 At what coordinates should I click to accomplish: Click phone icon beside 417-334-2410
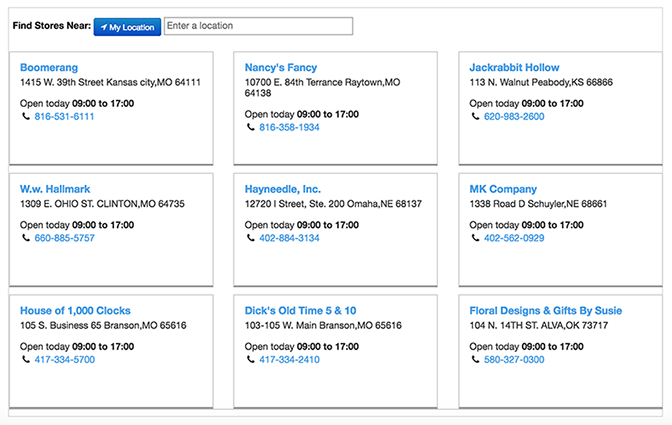point(251,359)
